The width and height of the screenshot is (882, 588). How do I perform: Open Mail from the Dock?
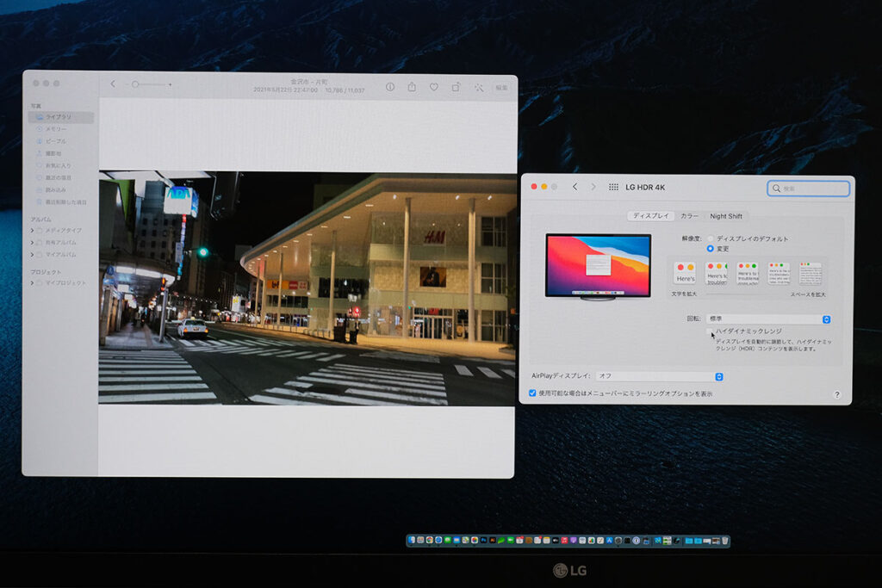[457, 541]
